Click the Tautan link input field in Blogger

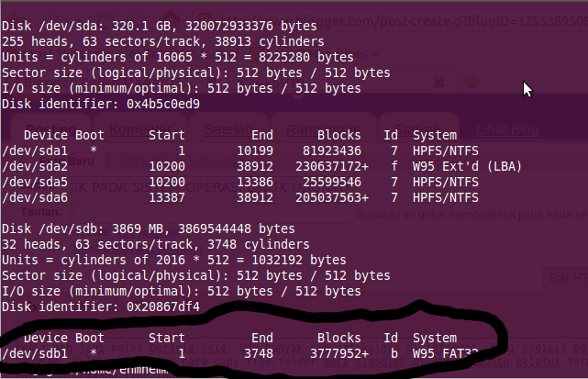(212, 214)
